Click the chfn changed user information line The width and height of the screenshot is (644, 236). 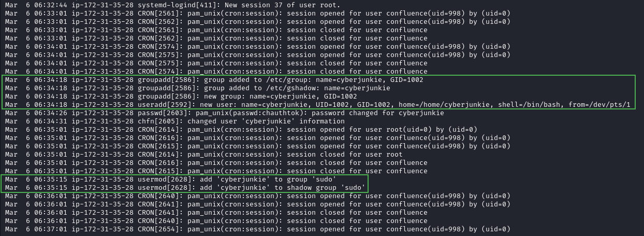point(175,121)
